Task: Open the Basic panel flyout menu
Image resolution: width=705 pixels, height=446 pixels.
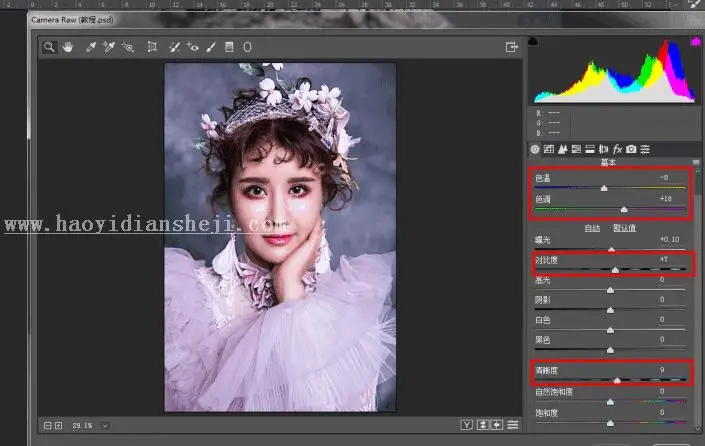Action: coord(696,162)
